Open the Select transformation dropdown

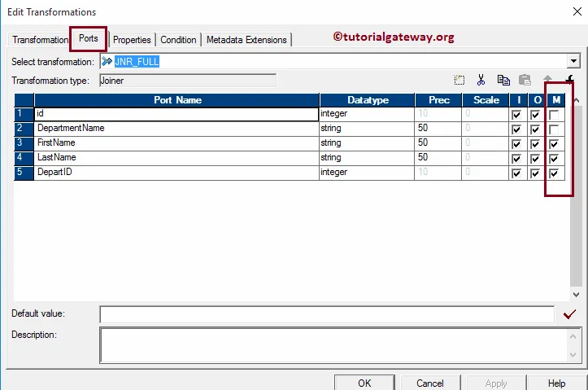pos(573,61)
